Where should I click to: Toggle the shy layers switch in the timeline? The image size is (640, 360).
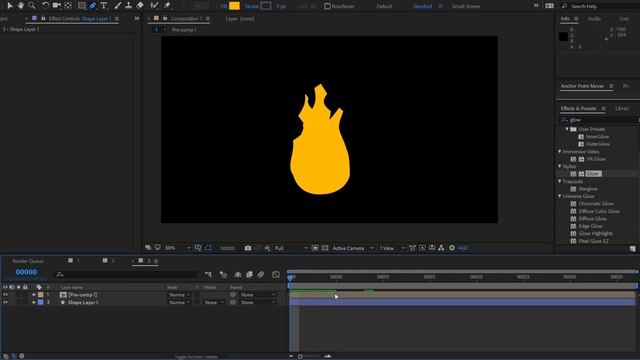pyautogui.click(x=238, y=275)
